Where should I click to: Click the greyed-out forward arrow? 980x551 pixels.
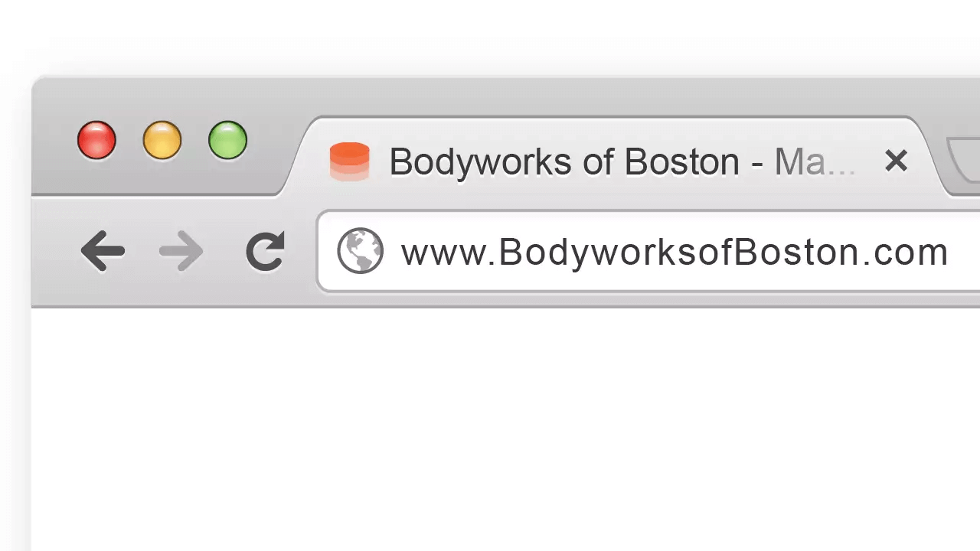point(181,251)
